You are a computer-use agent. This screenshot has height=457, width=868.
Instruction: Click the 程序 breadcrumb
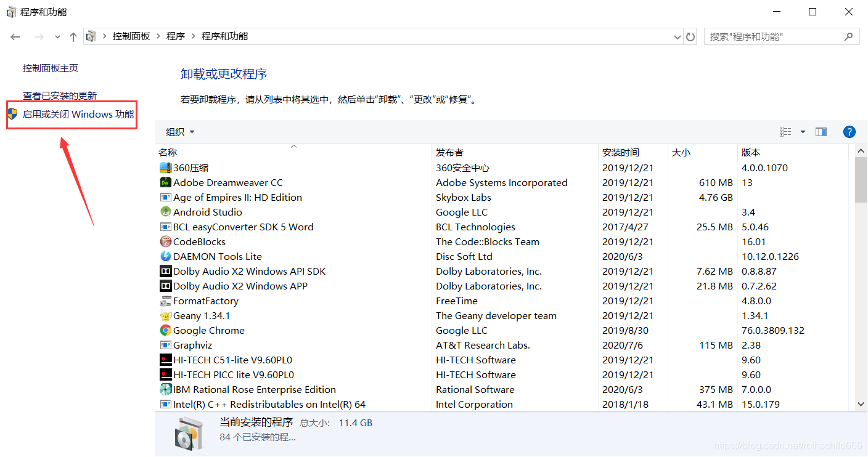click(x=176, y=36)
